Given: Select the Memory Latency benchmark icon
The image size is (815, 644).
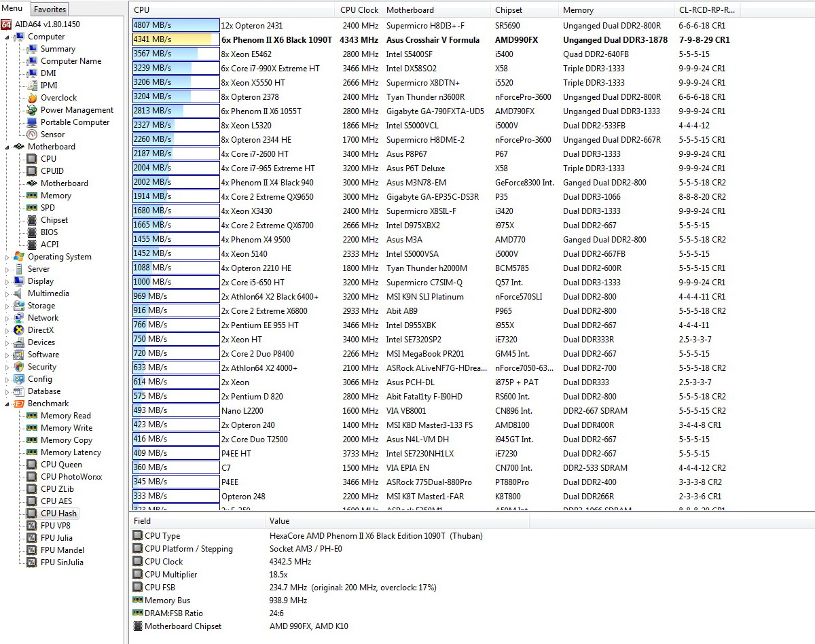Looking at the screenshot, I should 32,452.
